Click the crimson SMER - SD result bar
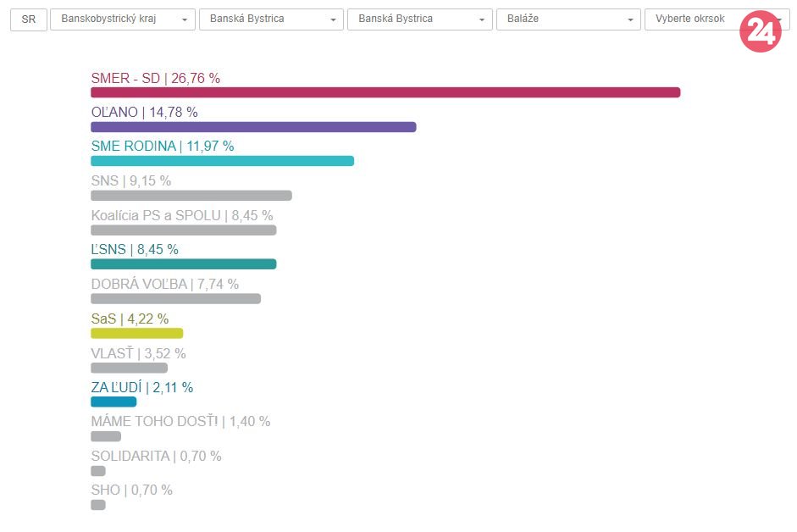The width and height of the screenshot is (797, 532). tap(385, 92)
